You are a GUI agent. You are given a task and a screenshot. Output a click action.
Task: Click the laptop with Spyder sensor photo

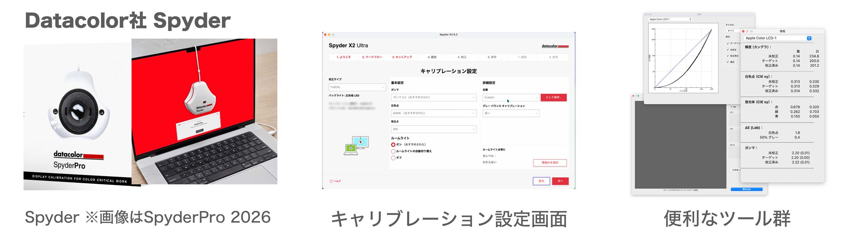click(204, 111)
